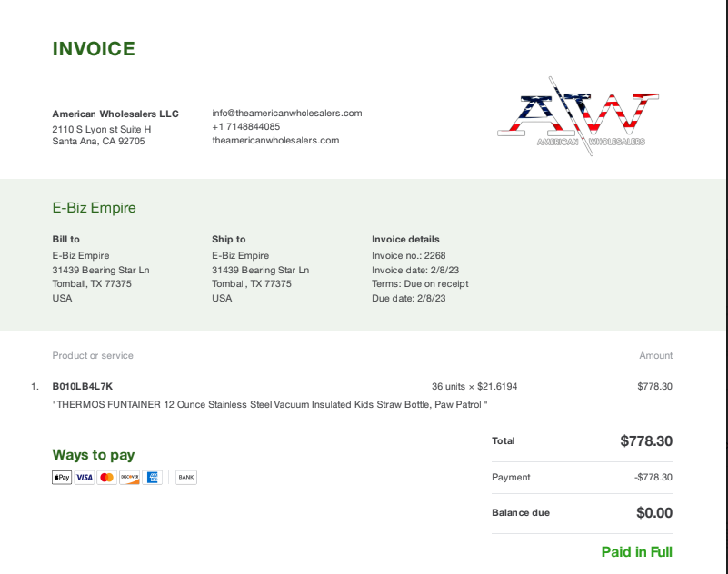728x574 pixels.
Task: Click the Apple Pay payment icon
Action: coord(62,477)
